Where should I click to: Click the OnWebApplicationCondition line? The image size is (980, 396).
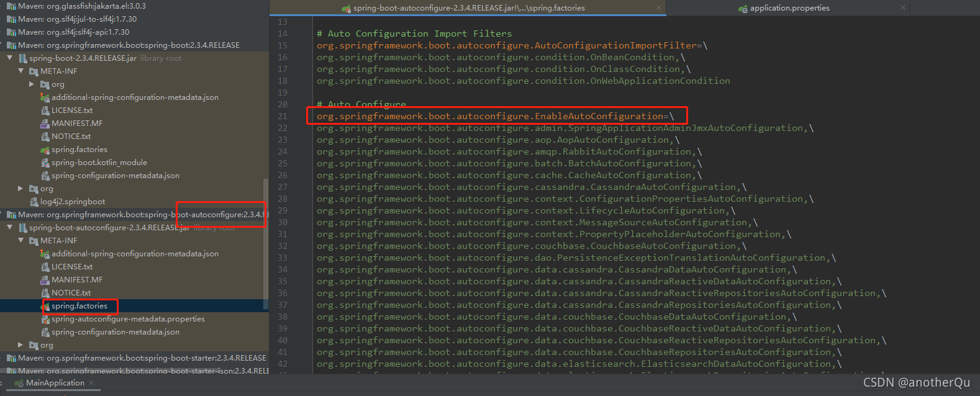524,81
